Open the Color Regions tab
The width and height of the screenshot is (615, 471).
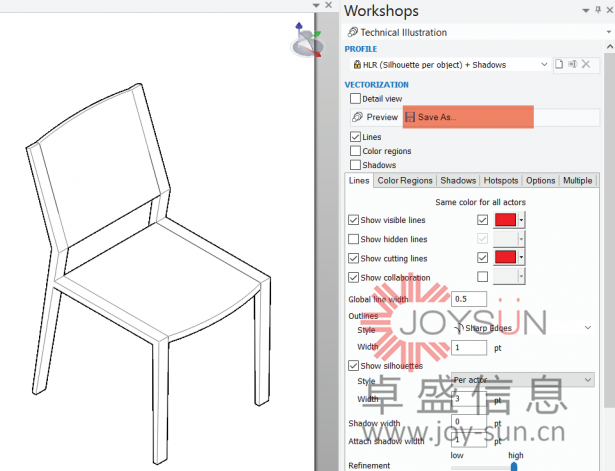point(405,181)
